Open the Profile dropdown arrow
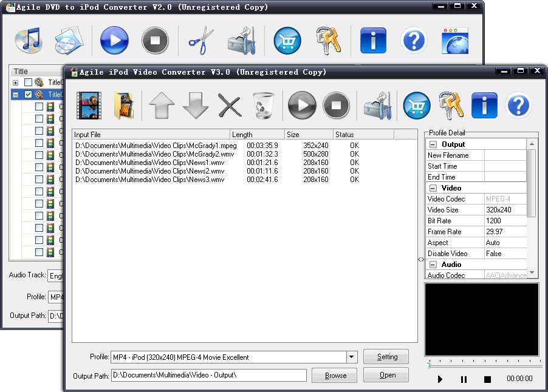The image size is (548, 392). pyautogui.click(x=352, y=357)
